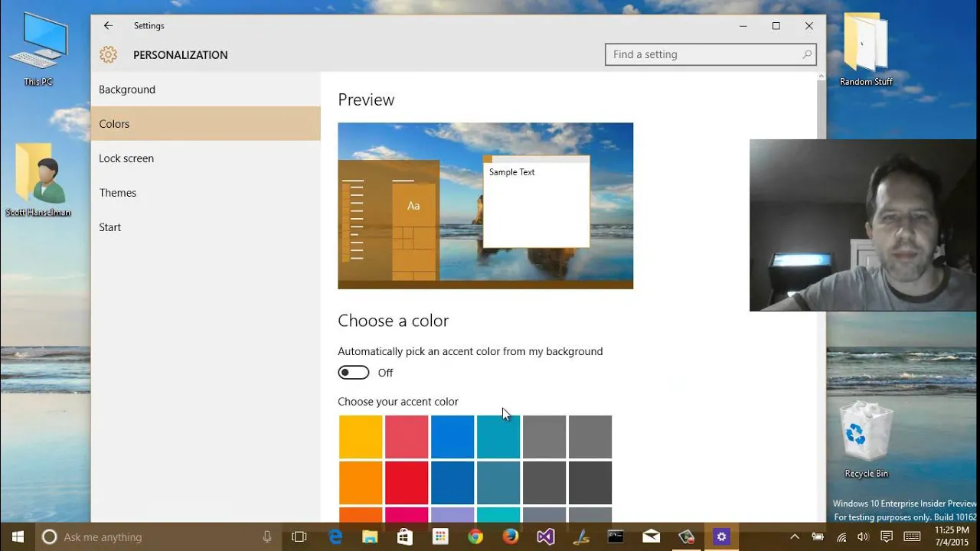Show hidden tray icons chevron
Screen dimensions: 980x551
coord(795,537)
